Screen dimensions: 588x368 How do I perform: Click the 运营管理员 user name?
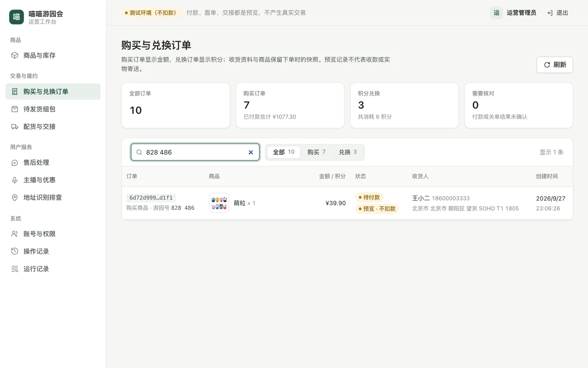521,13
